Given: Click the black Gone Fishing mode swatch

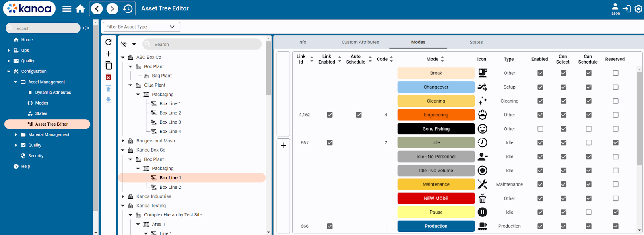Looking at the screenshot, I should point(436,129).
